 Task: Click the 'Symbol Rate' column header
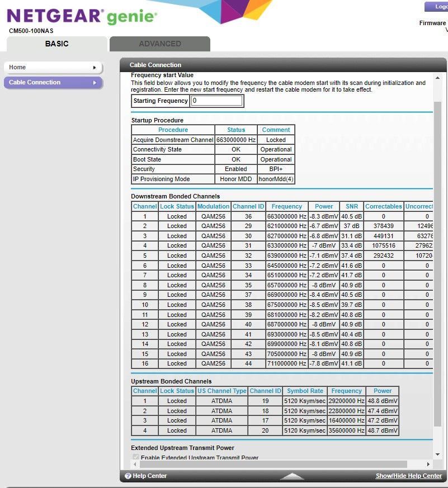tap(305, 391)
